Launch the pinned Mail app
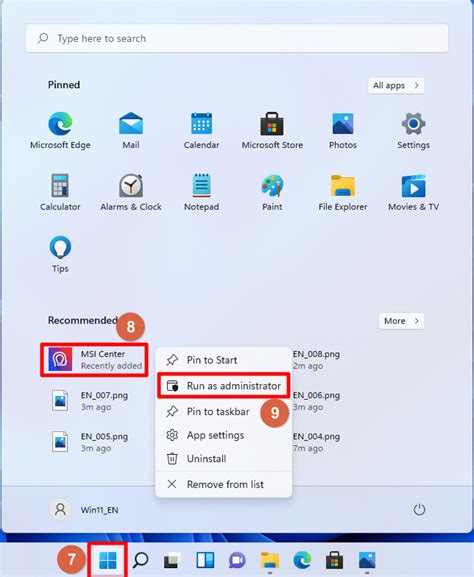 [x=131, y=131]
